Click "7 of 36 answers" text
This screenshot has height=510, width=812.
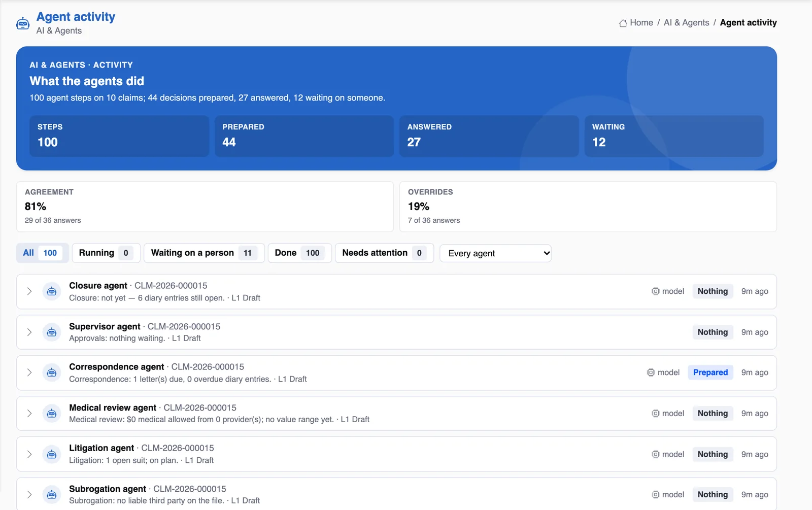tap(434, 220)
